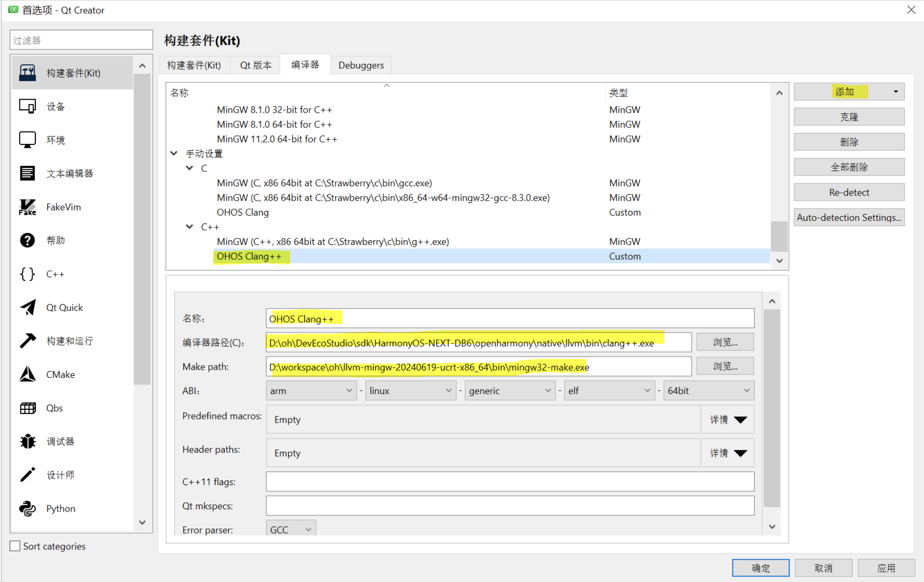Image resolution: width=924 pixels, height=582 pixels.
Task: Click the Re-detect button
Action: (x=849, y=192)
